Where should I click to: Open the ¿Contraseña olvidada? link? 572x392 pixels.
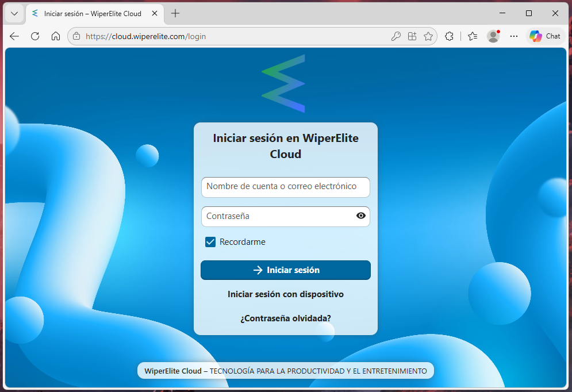pyautogui.click(x=286, y=318)
